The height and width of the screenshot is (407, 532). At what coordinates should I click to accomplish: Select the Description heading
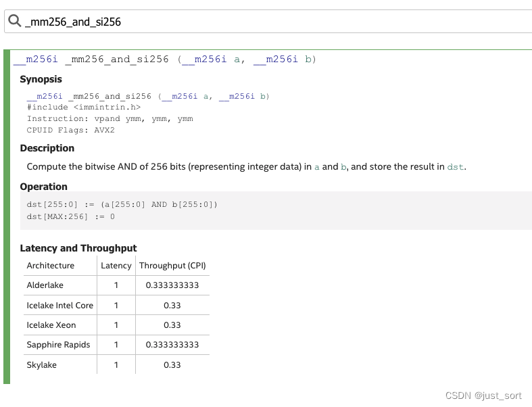click(x=47, y=148)
